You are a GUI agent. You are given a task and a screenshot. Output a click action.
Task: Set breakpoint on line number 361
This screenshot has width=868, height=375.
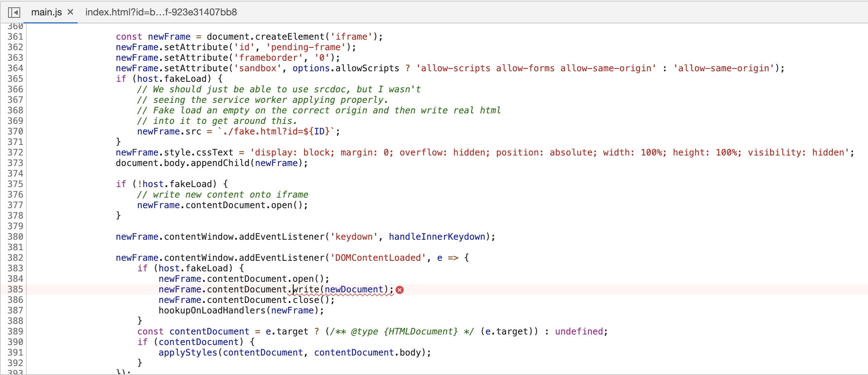(x=15, y=36)
